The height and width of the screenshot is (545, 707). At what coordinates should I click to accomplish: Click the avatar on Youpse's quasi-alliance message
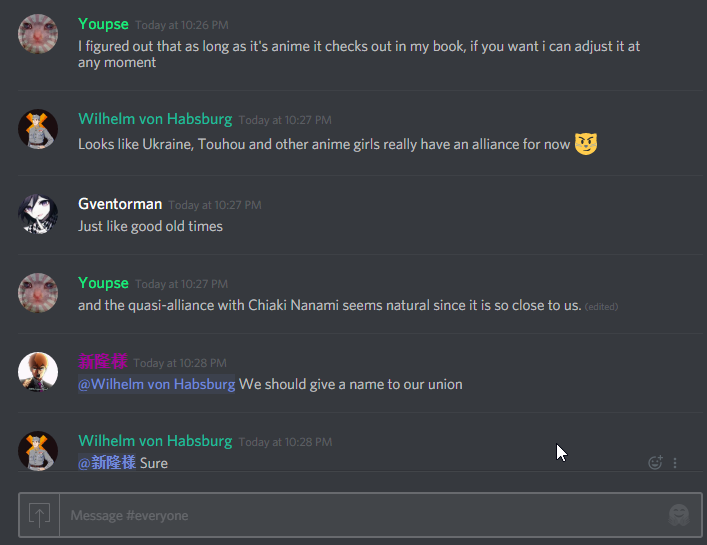click(38, 293)
